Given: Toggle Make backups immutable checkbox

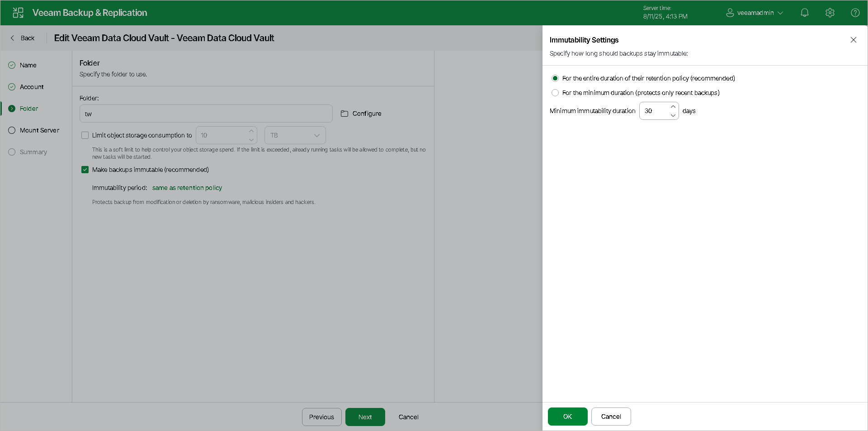Looking at the screenshot, I should point(85,170).
